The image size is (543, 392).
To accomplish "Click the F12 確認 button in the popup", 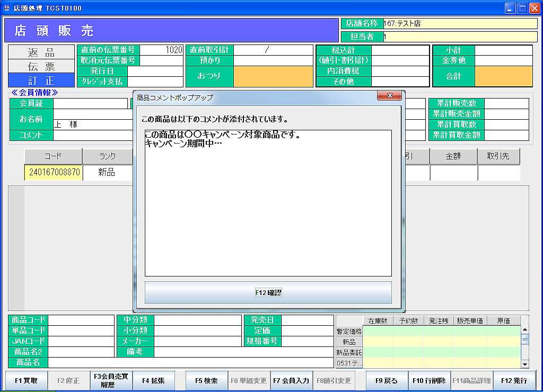I will [268, 292].
